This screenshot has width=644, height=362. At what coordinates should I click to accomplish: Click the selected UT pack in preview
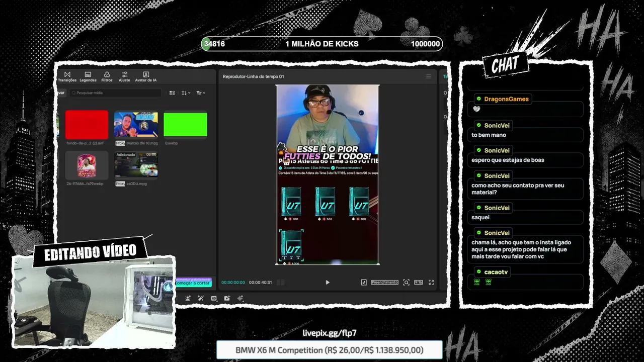click(x=291, y=245)
